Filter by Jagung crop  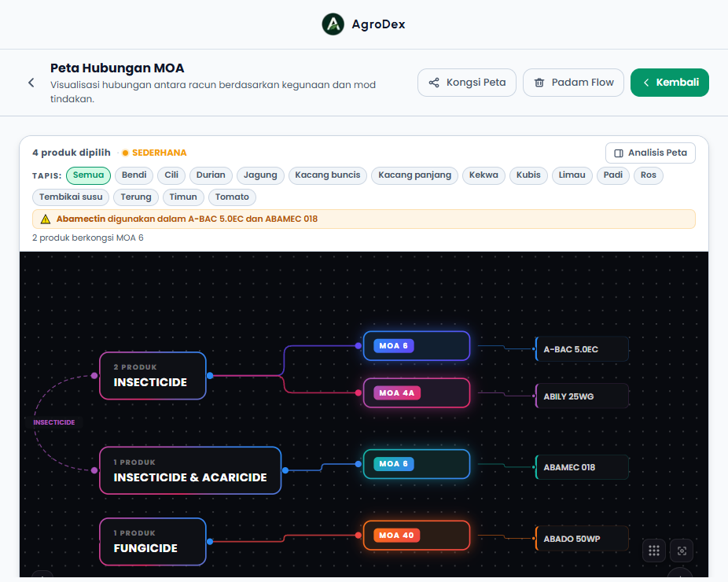coord(260,175)
